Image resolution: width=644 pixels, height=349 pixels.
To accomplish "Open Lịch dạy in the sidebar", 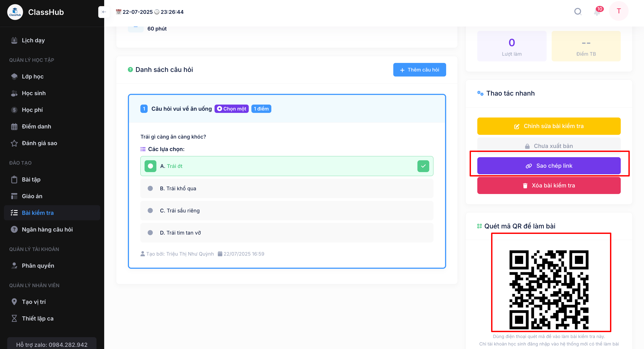I will (x=52, y=40).
